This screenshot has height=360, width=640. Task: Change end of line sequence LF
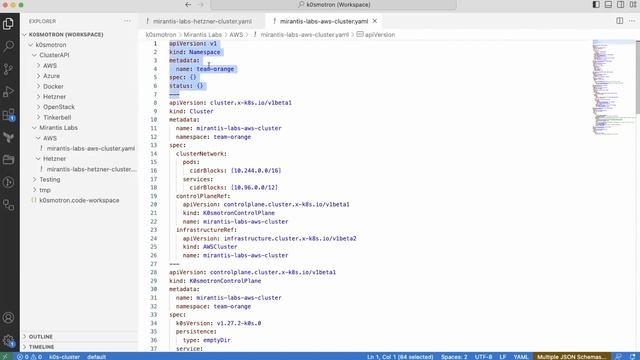pos(503,357)
